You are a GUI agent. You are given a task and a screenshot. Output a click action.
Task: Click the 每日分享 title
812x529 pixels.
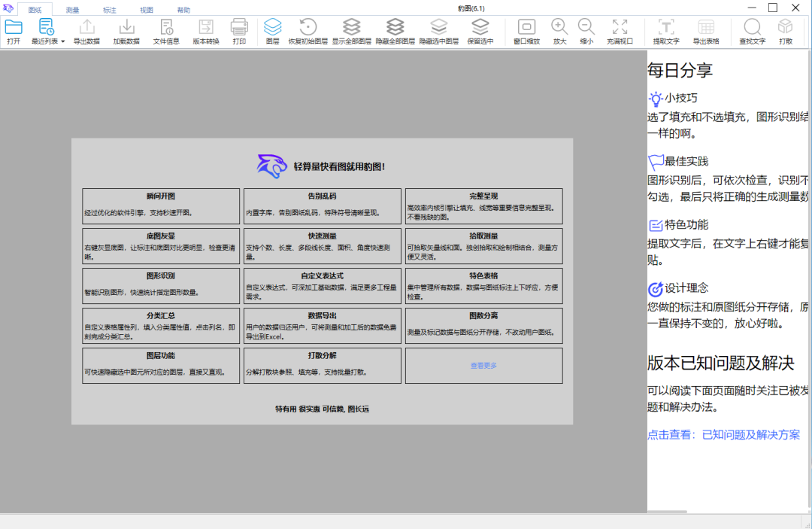click(680, 71)
